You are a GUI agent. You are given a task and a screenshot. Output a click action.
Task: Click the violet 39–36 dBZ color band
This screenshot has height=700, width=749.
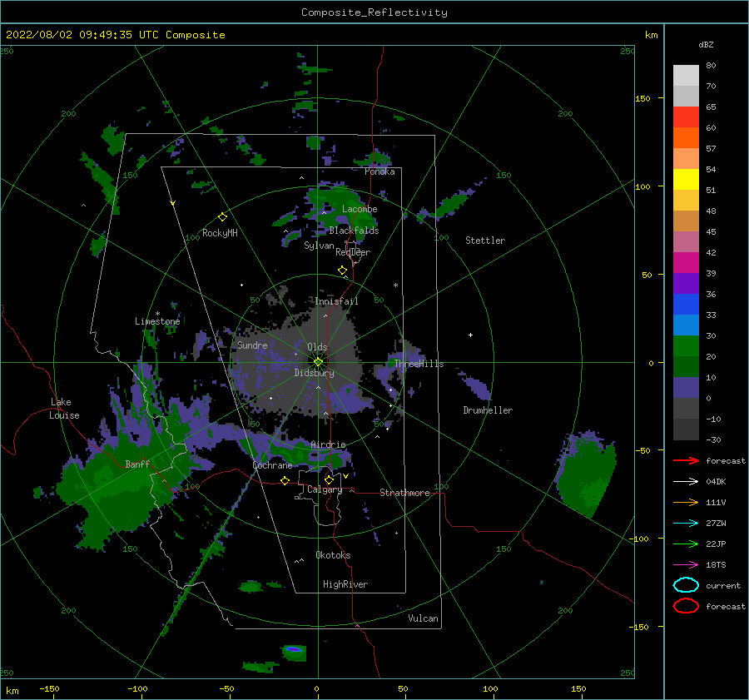click(x=686, y=283)
